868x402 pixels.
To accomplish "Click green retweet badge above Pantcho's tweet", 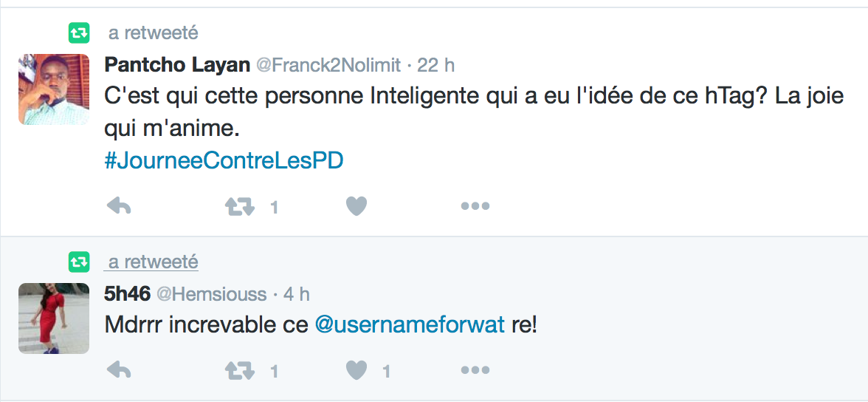I will pyautogui.click(x=79, y=33).
